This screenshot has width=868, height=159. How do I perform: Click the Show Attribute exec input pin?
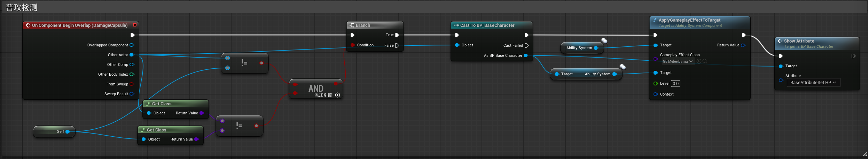(781, 56)
